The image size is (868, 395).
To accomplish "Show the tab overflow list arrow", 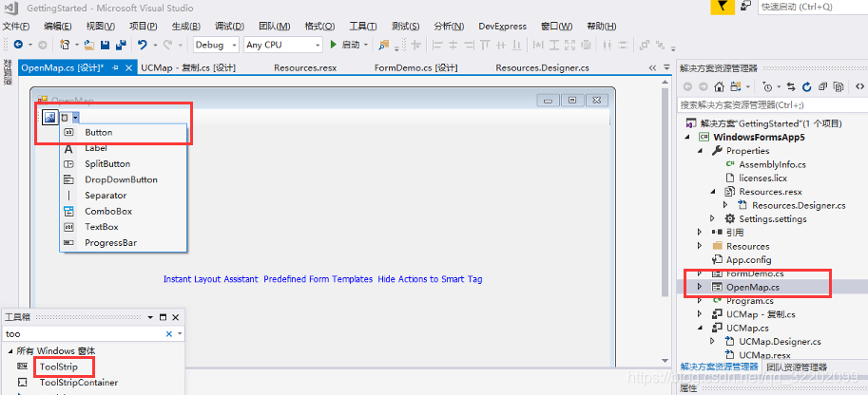I will [x=666, y=67].
